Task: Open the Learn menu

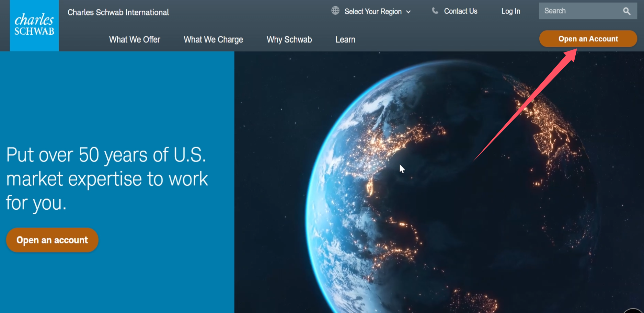Action: click(x=345, y=39)
